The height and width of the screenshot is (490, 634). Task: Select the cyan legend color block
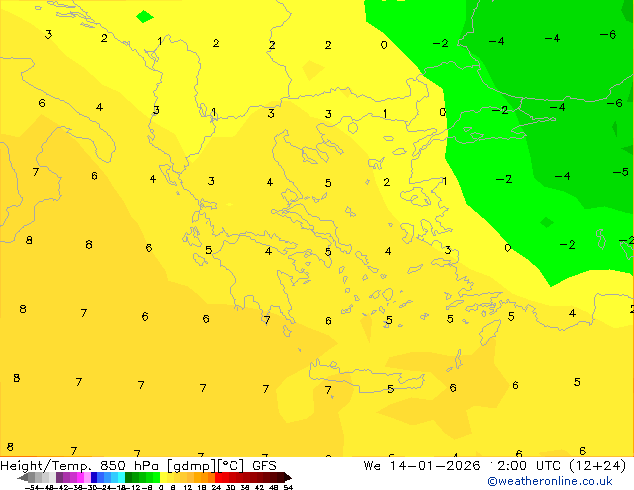(x=121, y=477)
